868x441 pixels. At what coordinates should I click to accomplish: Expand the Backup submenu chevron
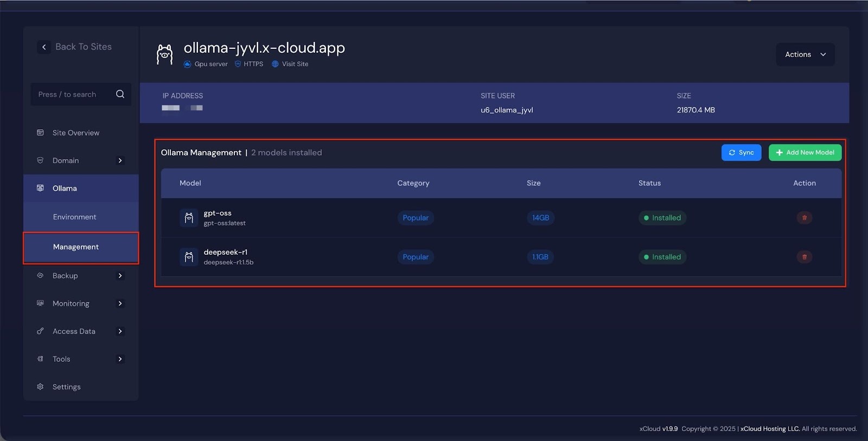tap(120, 276)
